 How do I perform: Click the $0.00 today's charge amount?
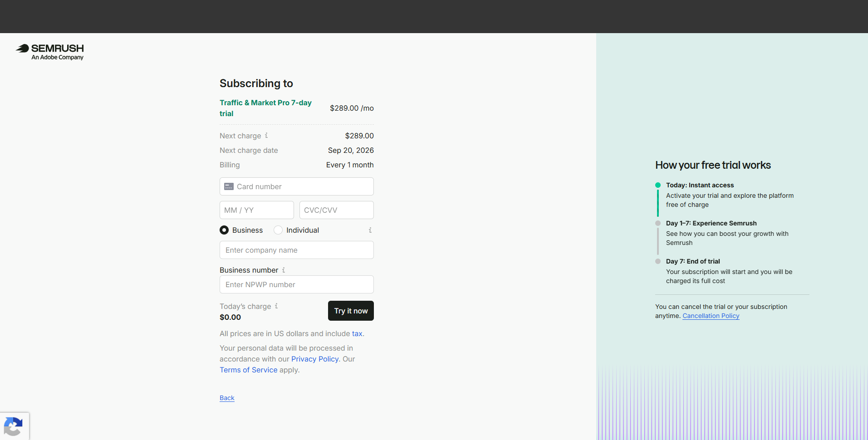click(x=230, y=317)
